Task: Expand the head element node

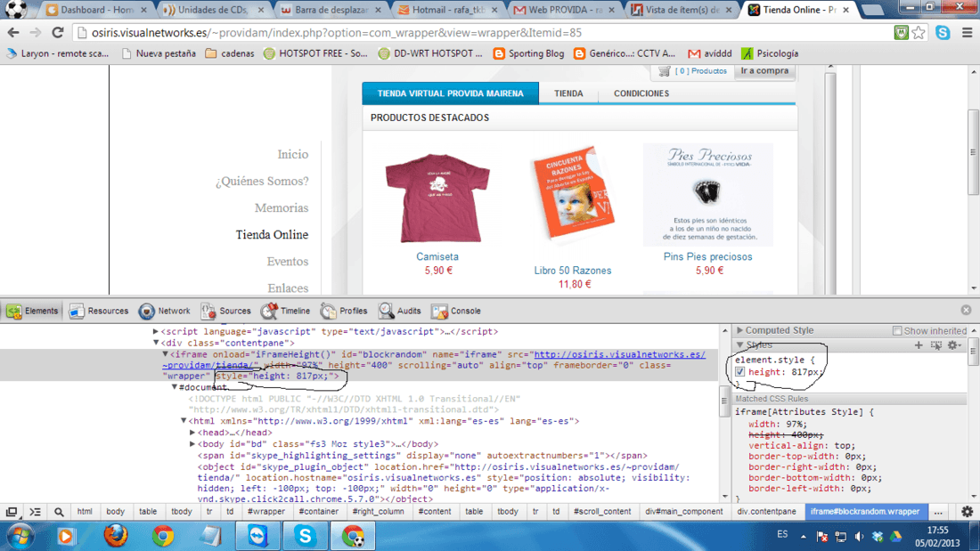Action: pos(192,433)
